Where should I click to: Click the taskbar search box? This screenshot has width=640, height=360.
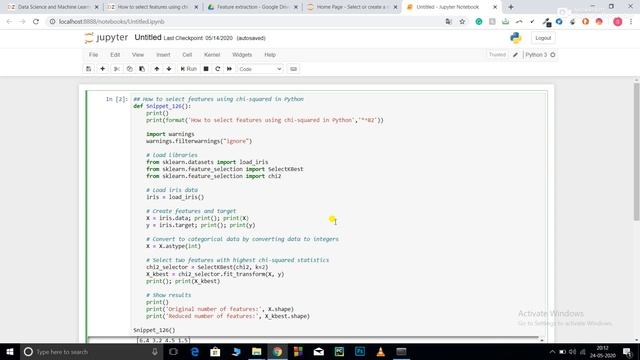point(91,352)
